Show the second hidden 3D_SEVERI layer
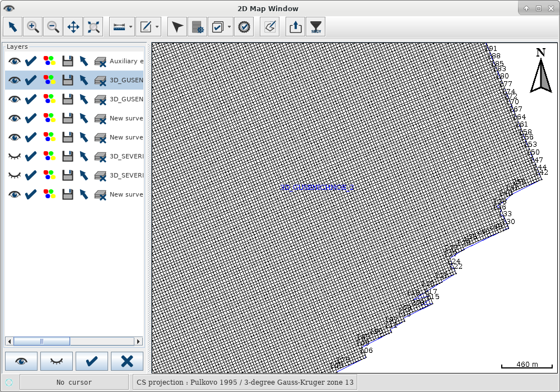Image resolution: width=560 pixels, height=392 pixels. [x=15, y=175]
